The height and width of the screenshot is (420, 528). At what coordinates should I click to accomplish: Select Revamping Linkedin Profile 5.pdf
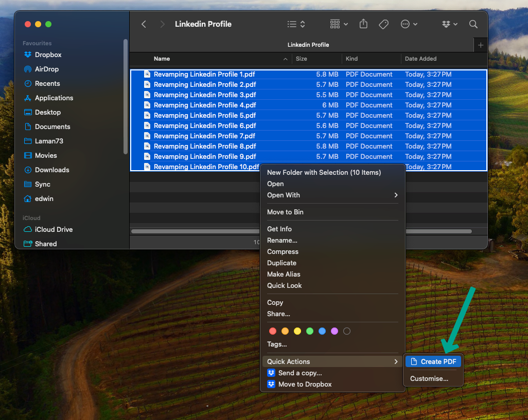[x=308, y=116]
